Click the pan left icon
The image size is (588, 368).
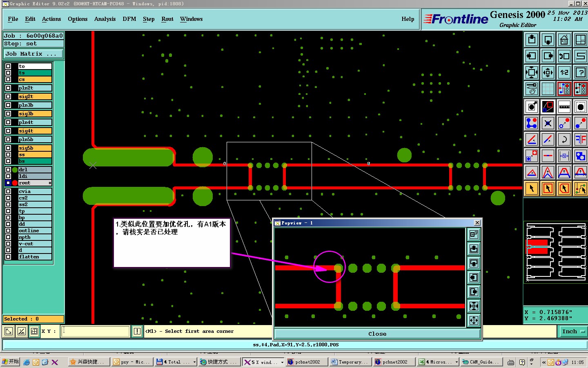coord(532,56)
